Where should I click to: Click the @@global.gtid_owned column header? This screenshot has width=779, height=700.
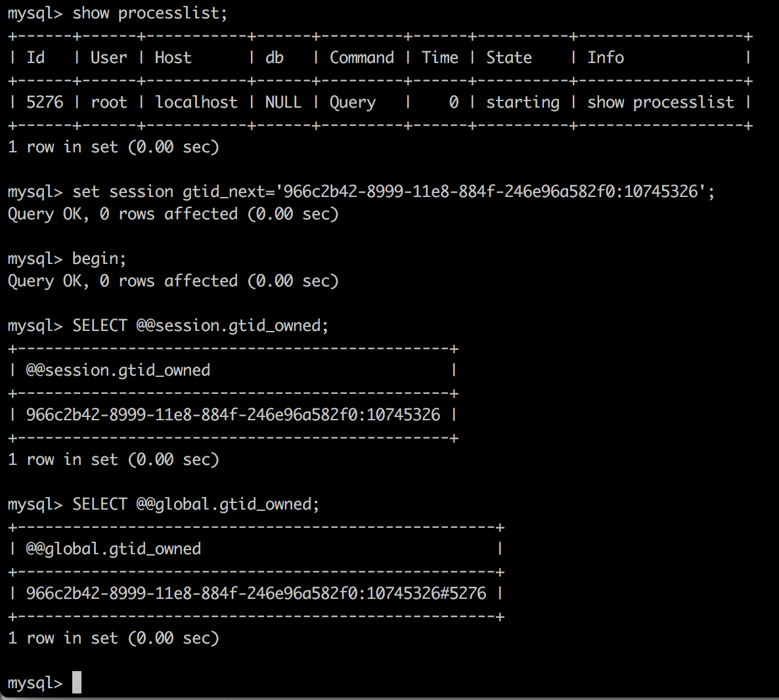coord(114,549)
